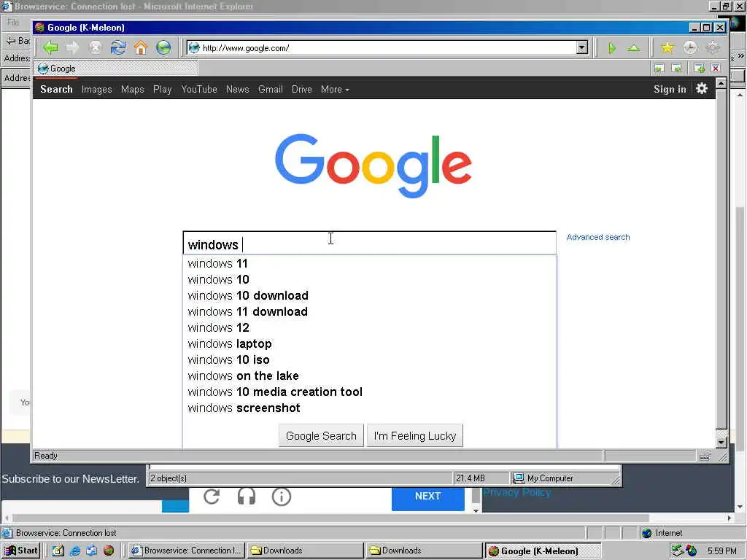Click the green Up triangle toolbar icon
Image resolution: width=747 pixels, height=560 pixels.
point(634,48)
